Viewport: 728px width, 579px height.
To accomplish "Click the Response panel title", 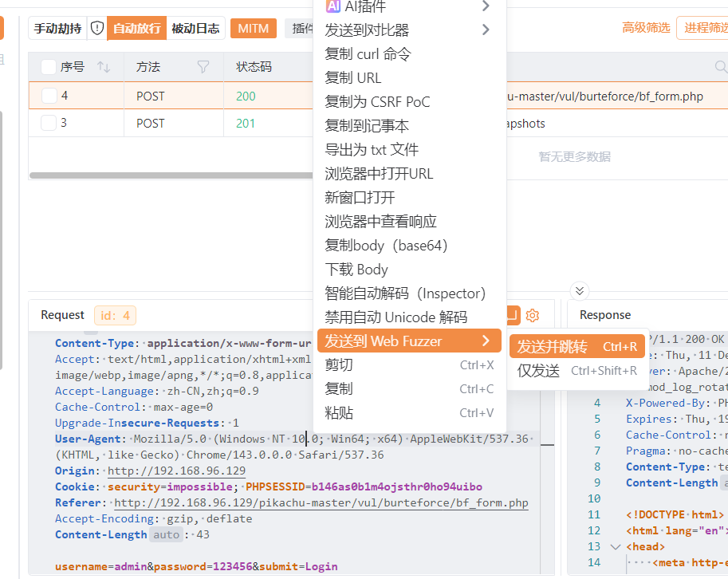I will (x=605, y=315).
